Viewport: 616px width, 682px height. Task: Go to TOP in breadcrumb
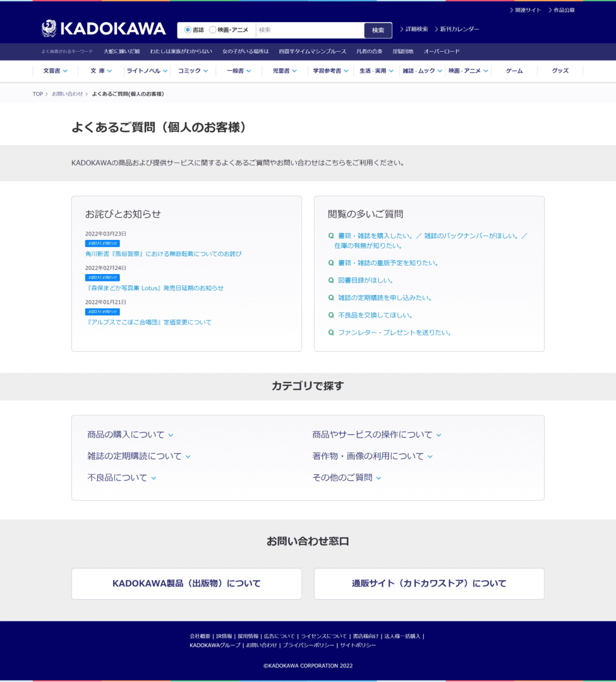coord(38,94)
